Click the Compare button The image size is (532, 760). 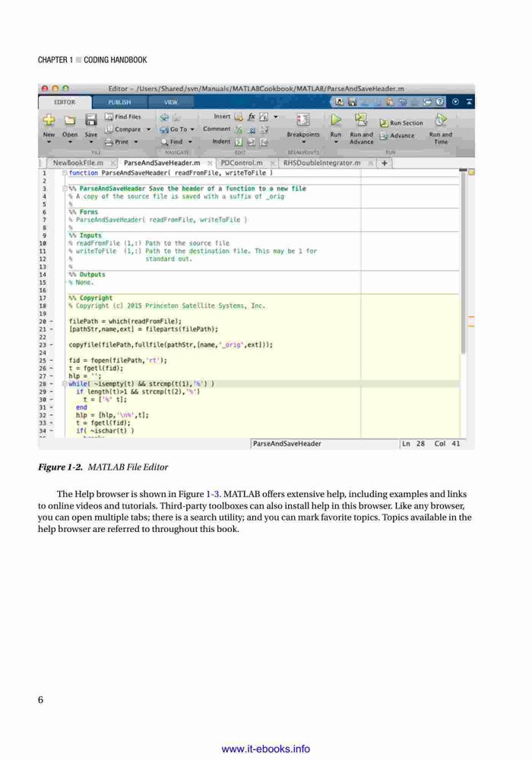tap(123, 129)
